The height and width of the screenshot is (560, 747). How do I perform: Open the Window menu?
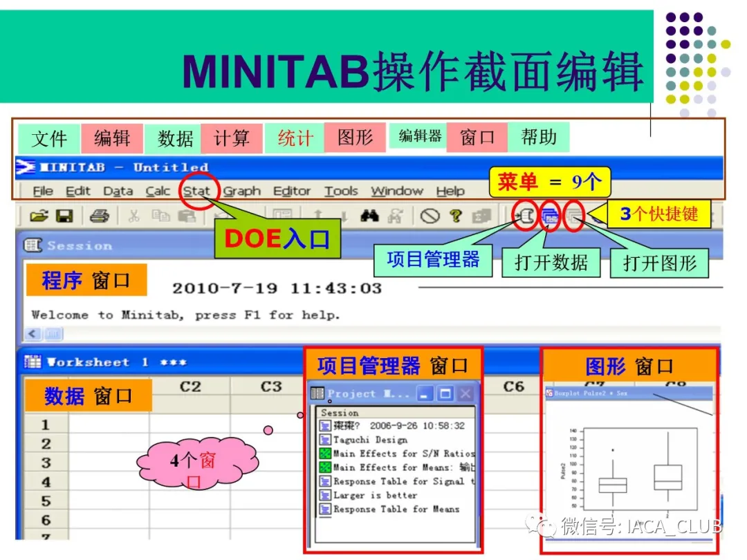pos(397,191)
